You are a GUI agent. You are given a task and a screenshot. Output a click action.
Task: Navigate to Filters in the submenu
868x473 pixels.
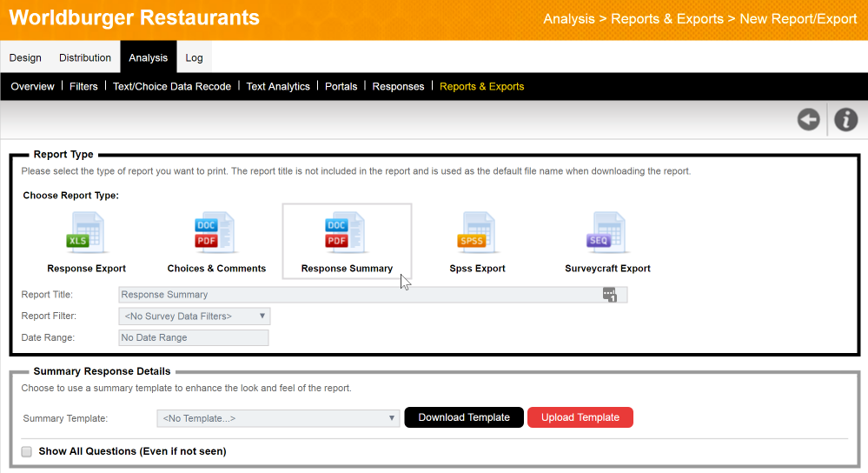point(83,87)
